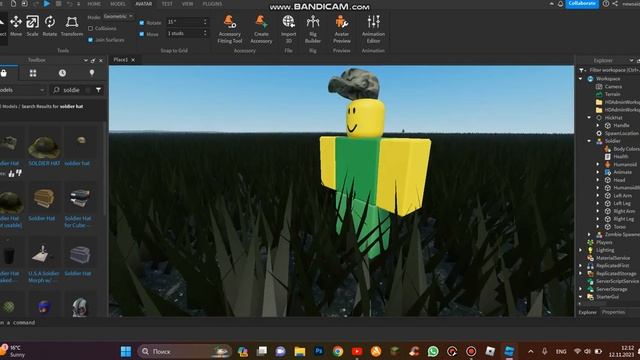Click the New file icon in title bar
Viewport: 640px width, 360px height.
point(13,4)
